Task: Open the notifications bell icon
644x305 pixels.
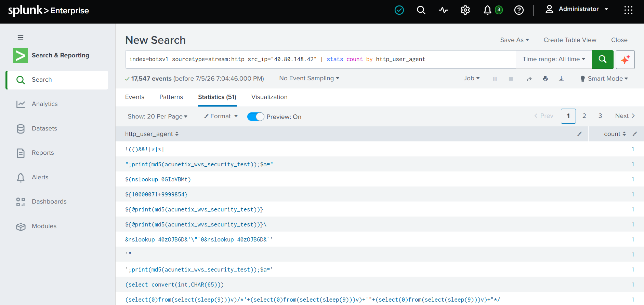Action: click(x=487, y=10)
